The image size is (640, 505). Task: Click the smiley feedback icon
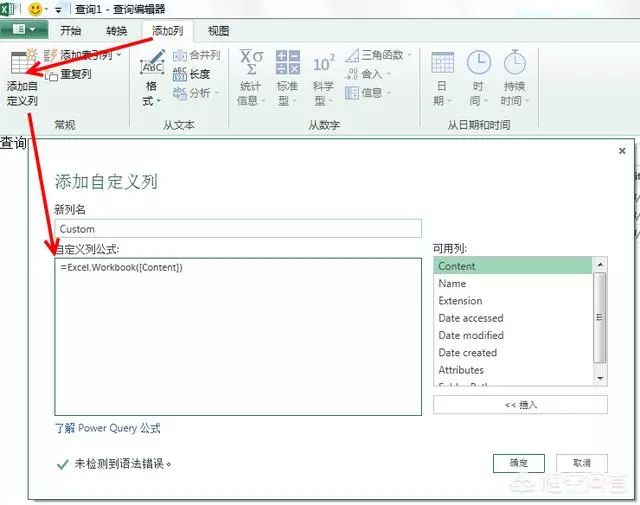[36, 9]
